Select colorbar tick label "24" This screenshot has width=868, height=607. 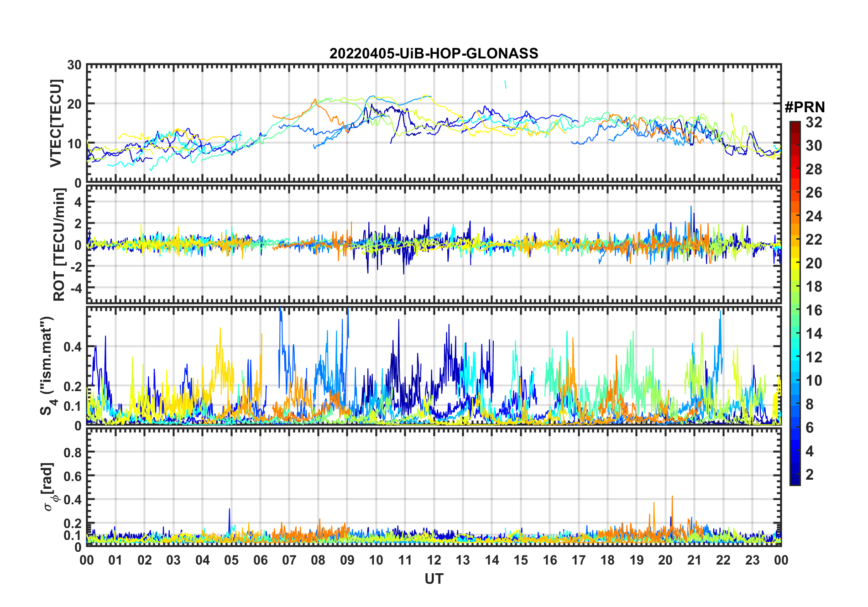pos(814,216)
